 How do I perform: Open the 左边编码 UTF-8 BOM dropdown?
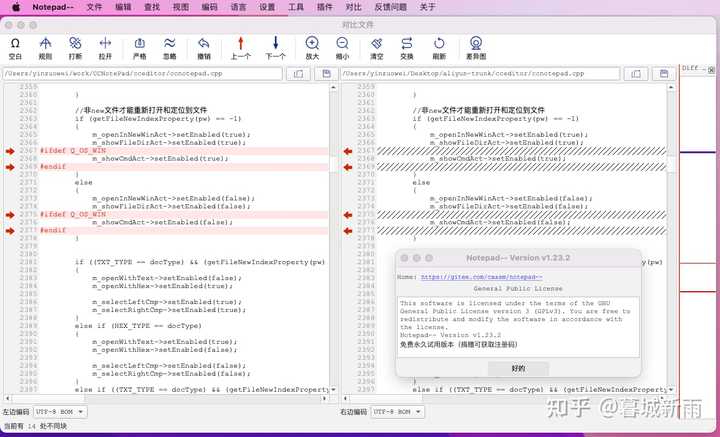point(60,412)
